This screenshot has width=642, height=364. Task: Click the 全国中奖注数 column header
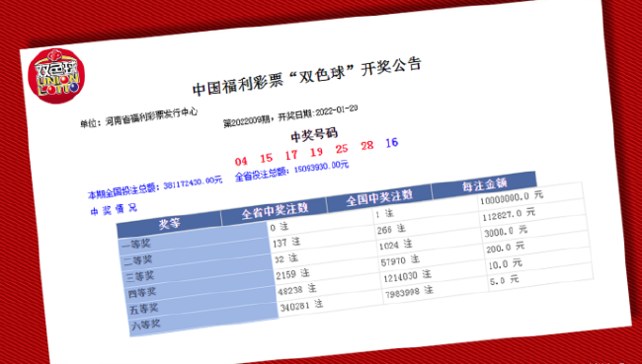378,197
